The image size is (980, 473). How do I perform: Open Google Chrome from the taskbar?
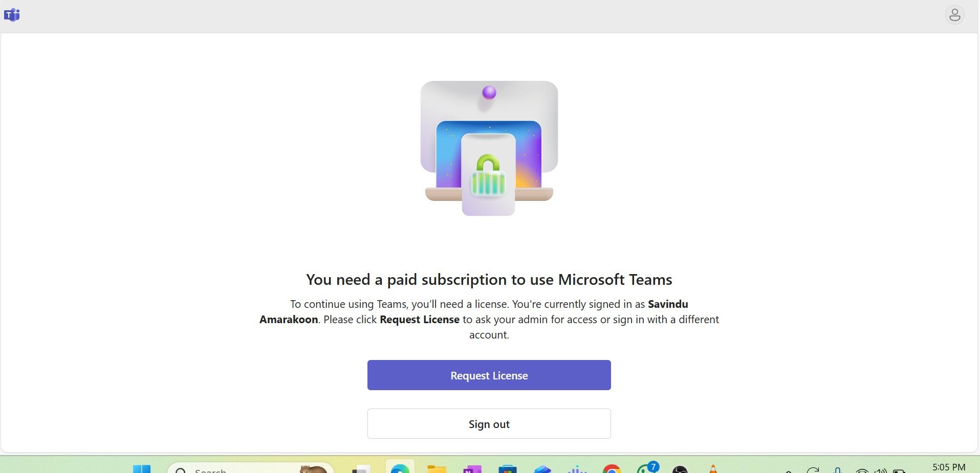[x=612, y=469]
